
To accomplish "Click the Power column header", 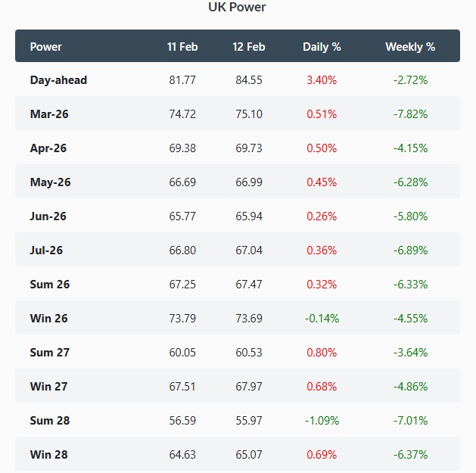I will pos(46,47).
